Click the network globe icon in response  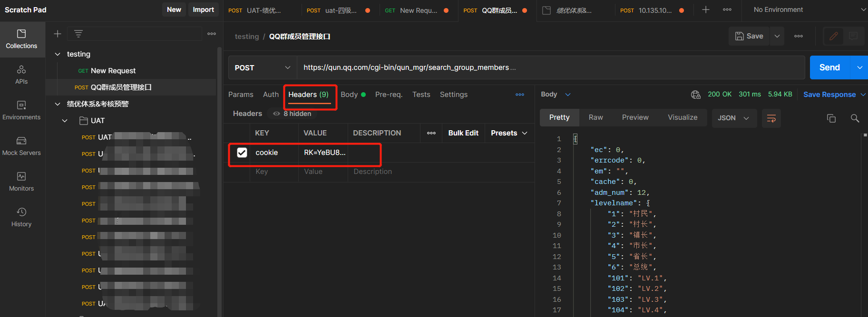click(695, 95)
